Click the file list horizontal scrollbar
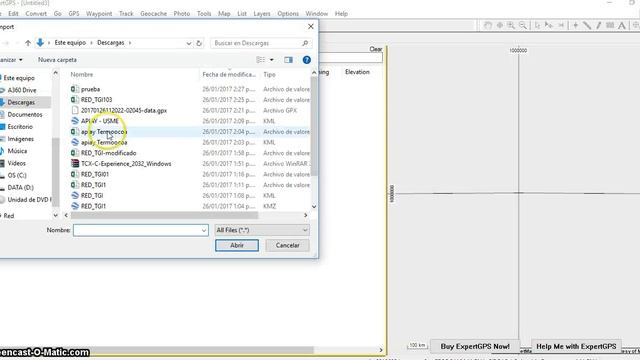640x360 pixels. (164, 215)
